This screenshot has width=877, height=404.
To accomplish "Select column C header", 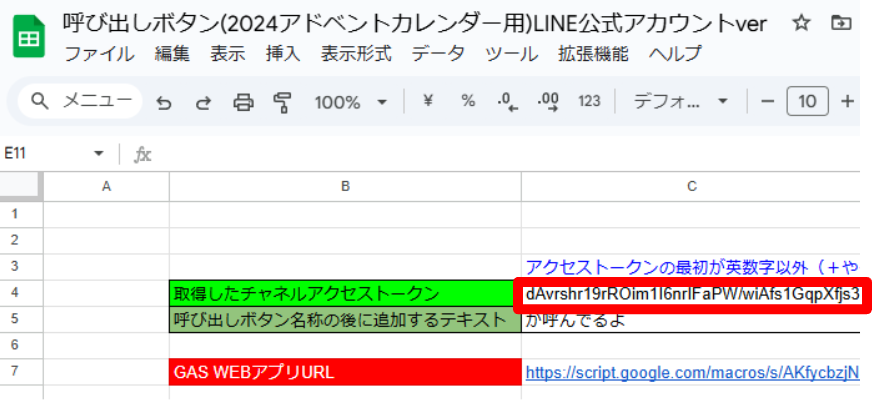I will [x=691, y=186].
